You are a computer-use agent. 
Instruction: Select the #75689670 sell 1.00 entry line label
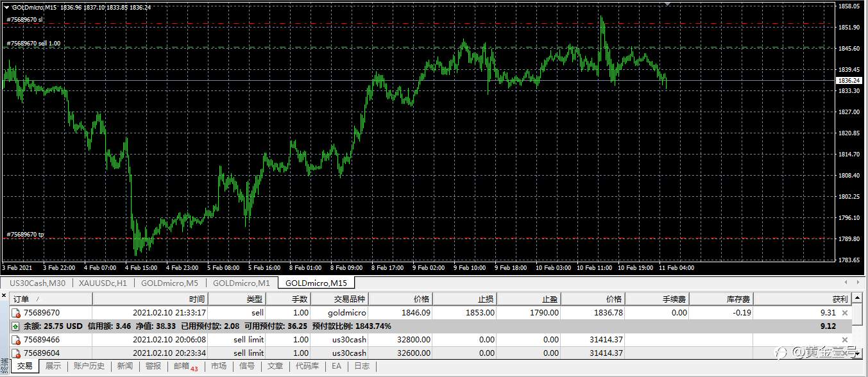[33, 44]
